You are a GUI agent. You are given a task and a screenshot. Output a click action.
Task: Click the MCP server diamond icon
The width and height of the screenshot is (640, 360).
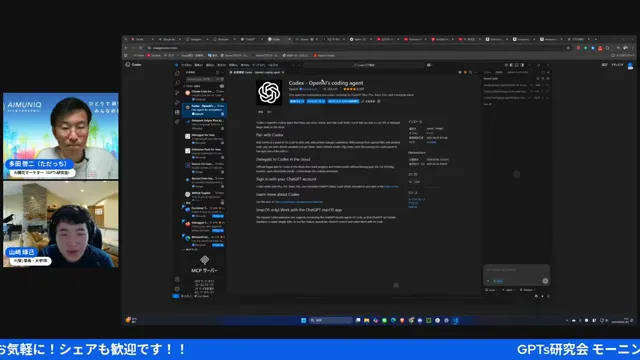(204, 260)
